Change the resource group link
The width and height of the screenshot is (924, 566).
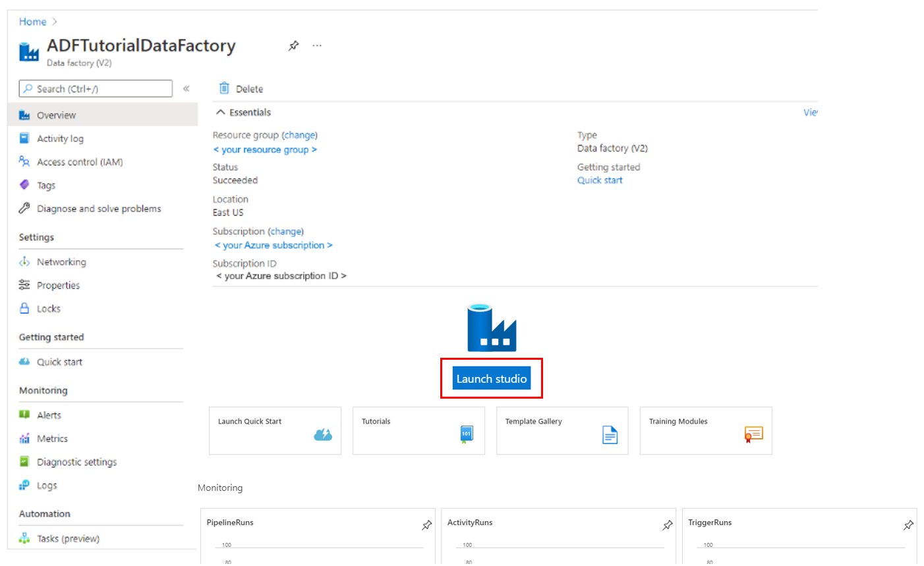(x=300, y=135)
